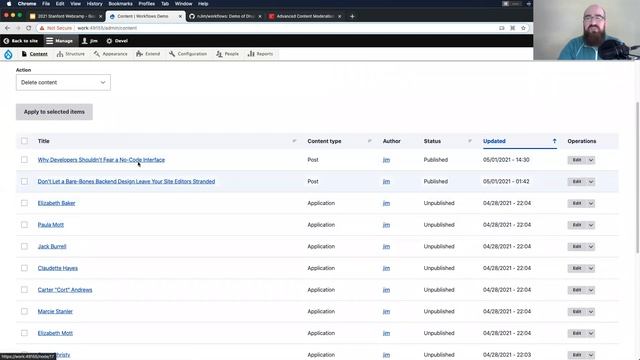Open the Claudette Hayes application link
The width and height of the screenshot is (640, 360).
58,268
